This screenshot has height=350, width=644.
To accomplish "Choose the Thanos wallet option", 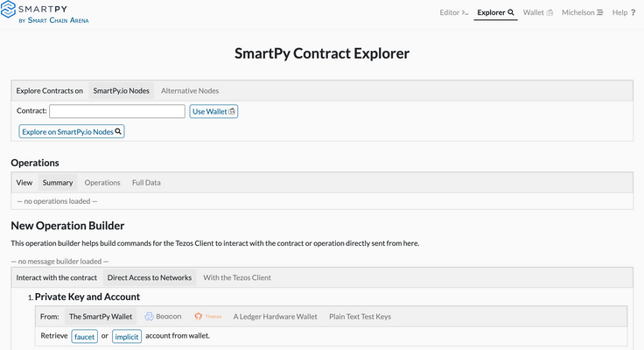I will pyautogui.click(x=208, y=317).
